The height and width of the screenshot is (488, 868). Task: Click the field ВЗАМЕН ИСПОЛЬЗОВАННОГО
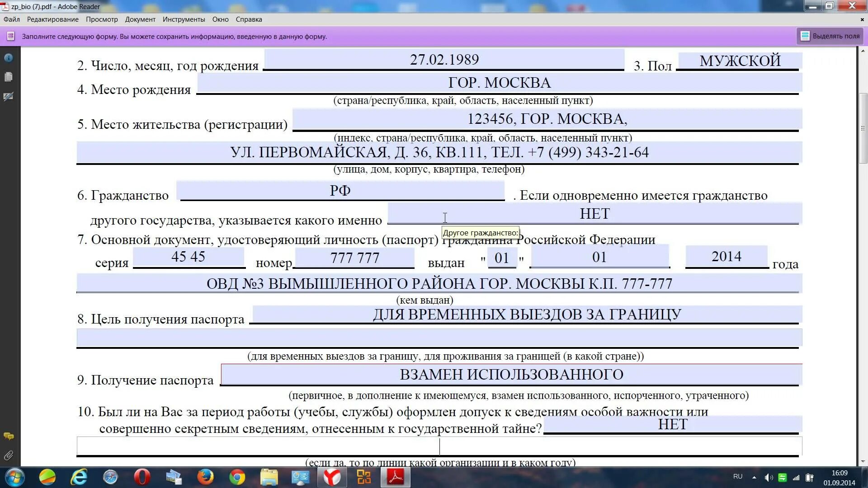(511, 375)
